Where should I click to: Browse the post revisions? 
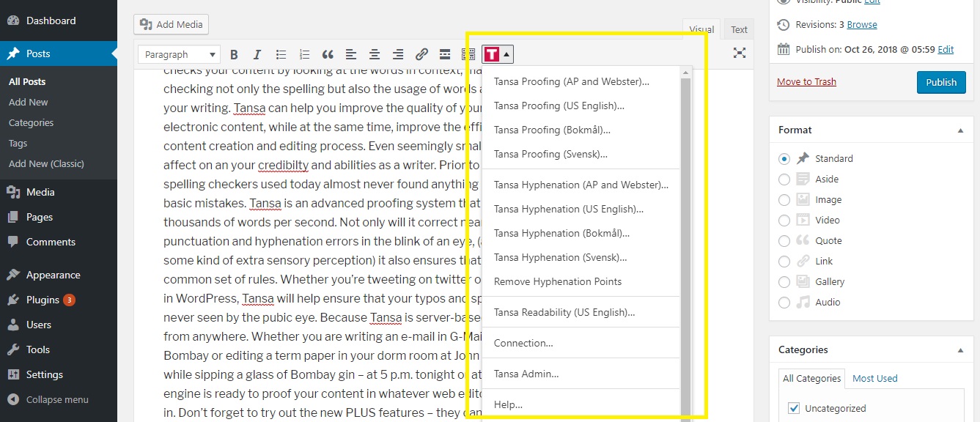(862, 24)
